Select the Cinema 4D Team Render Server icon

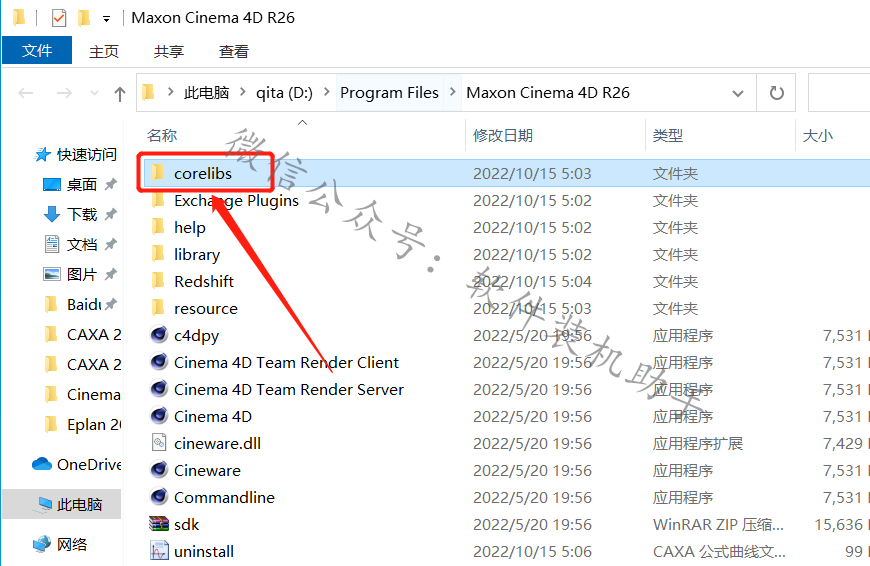coord(159,388)
